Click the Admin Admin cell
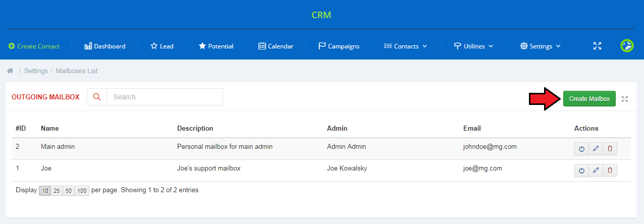The width and height of the screenshot is (644, 224). (347, 147)
